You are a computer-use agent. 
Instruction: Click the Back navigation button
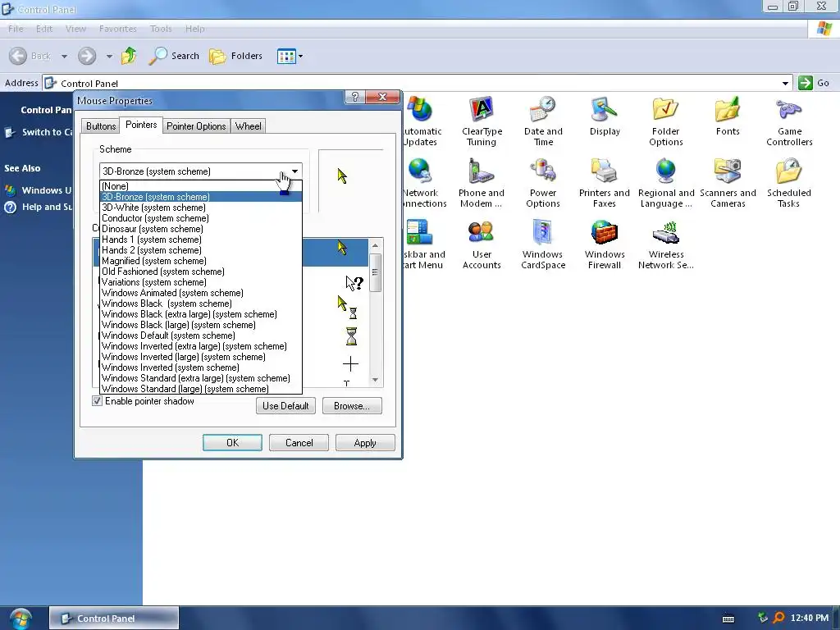pyautogui.click(x=30, y=56)
